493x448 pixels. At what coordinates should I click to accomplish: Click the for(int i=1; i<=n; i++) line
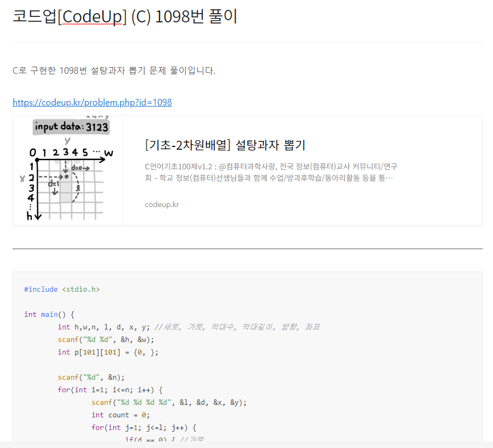pyautogui.click(x=110, y=390)
